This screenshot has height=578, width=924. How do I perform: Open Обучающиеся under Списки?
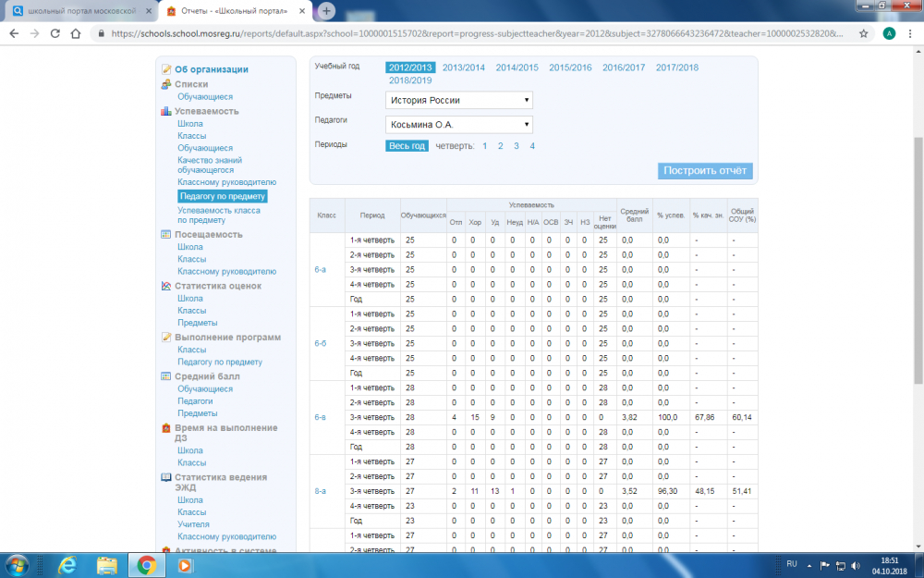pos(205,97)
